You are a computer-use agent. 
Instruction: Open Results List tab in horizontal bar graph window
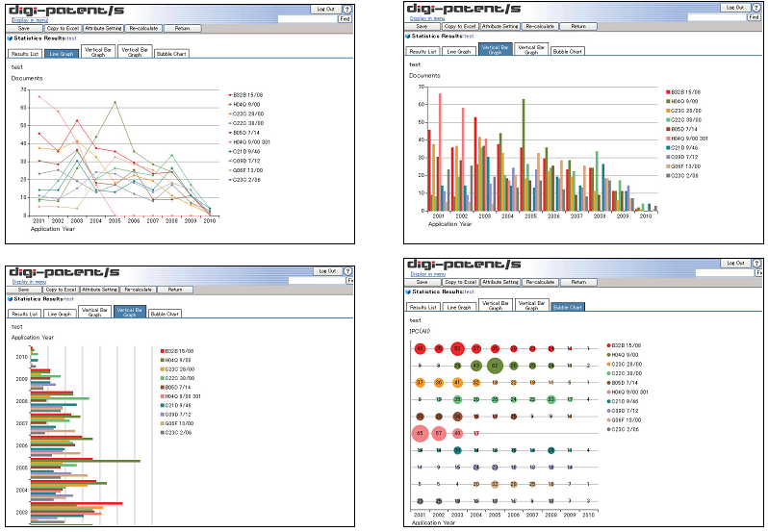pyautogui.click(x=25, y=314)
